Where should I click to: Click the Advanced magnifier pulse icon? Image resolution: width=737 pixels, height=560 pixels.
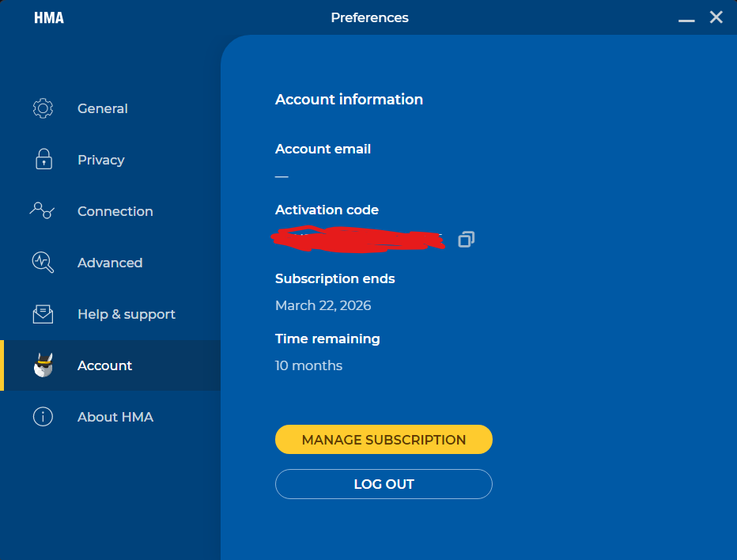[x=43, y=263]
